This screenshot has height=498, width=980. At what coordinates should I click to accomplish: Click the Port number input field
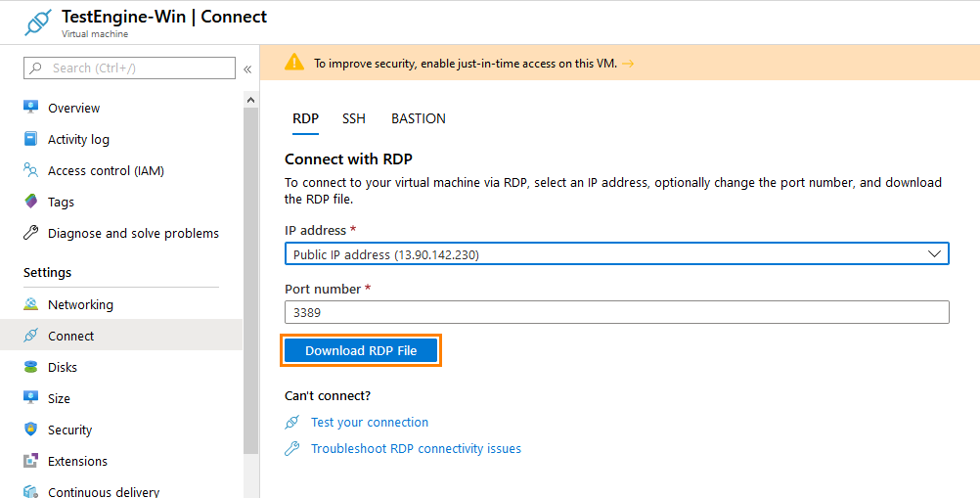[x=617, y=312]
